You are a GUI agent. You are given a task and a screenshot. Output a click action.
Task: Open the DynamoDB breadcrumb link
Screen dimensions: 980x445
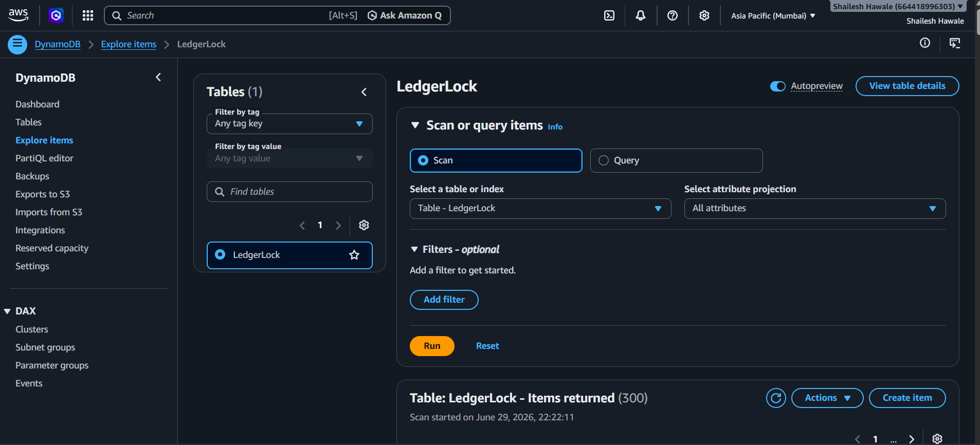[58, 44]
